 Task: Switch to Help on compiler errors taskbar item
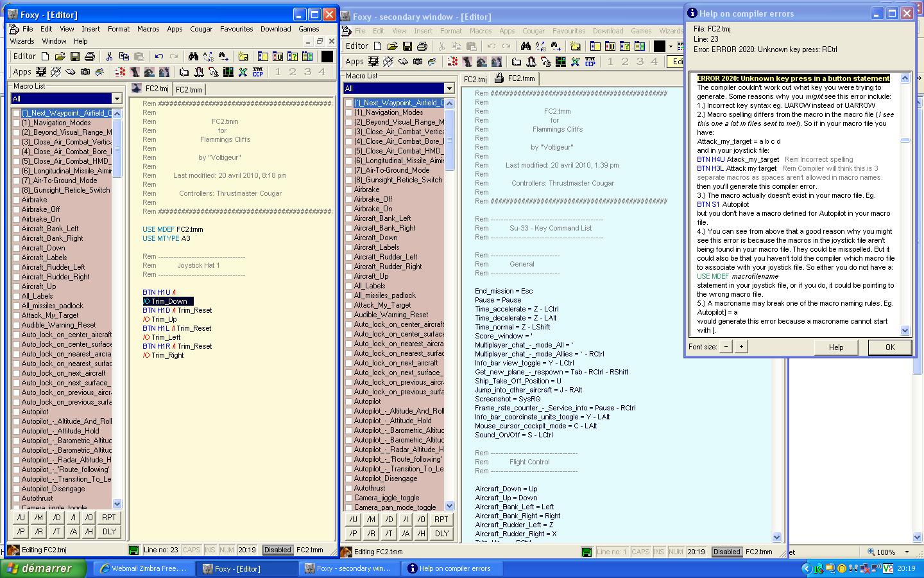coord(453,568)
